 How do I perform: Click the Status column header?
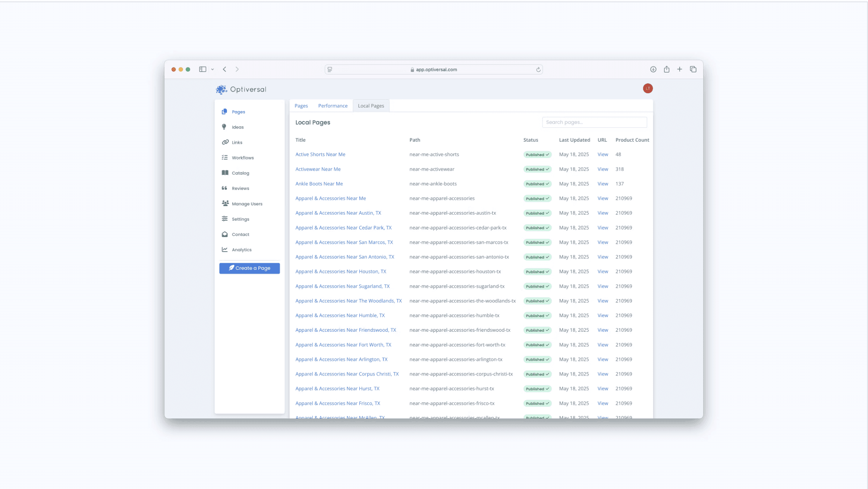pyautogui.click(x=531, y=140)
